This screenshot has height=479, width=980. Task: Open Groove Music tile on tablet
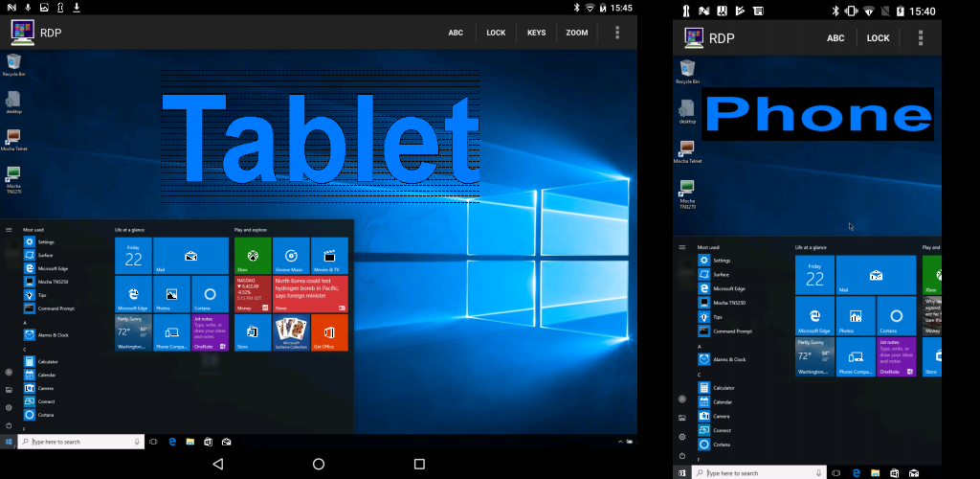(x=291, y=255)
